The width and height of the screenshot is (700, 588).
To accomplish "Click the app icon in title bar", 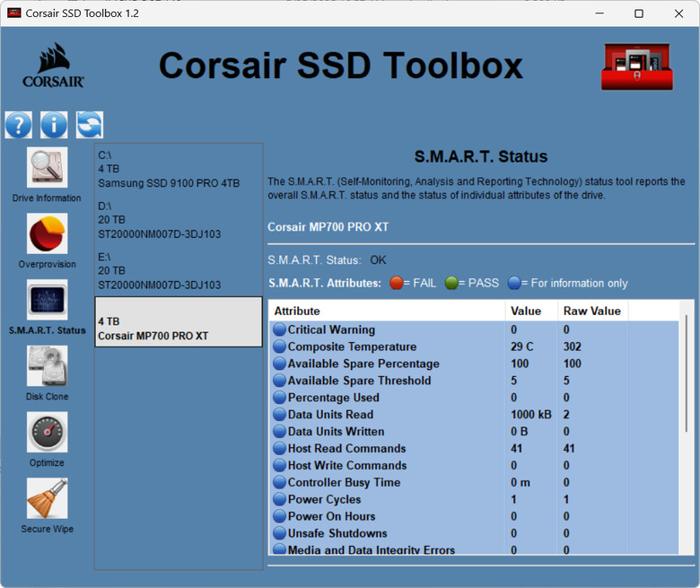I will [x=13, y=13].
